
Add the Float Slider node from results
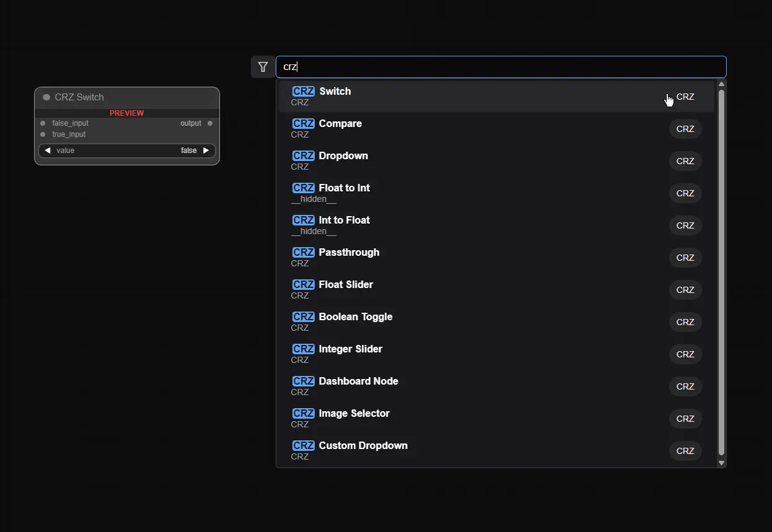point(346,285)
